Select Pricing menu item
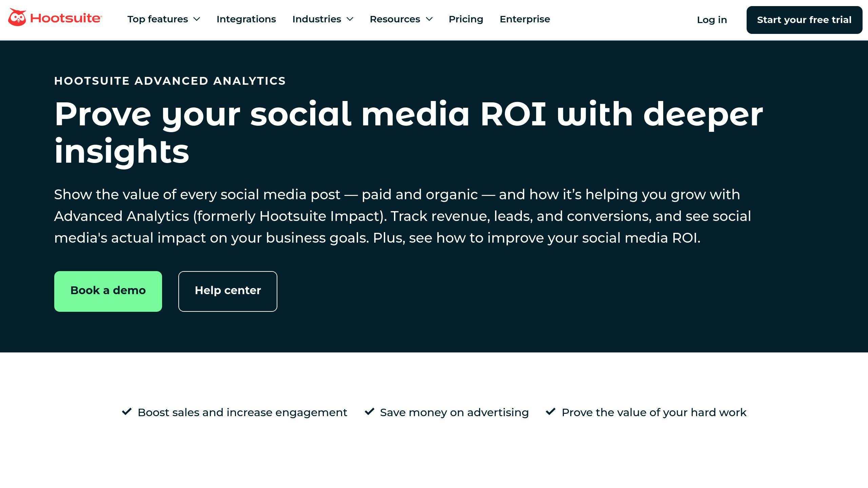868x488 pixels. tap(466, 19)
